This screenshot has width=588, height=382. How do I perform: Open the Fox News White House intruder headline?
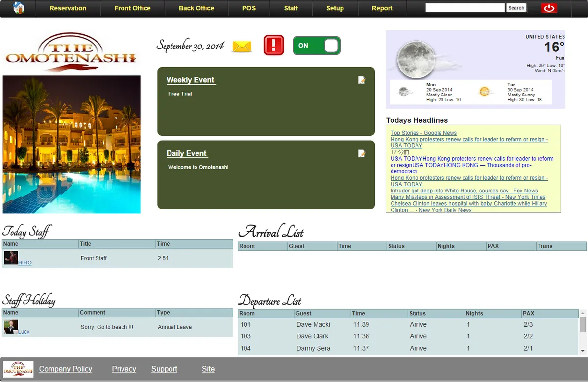[x=464, y=191]
